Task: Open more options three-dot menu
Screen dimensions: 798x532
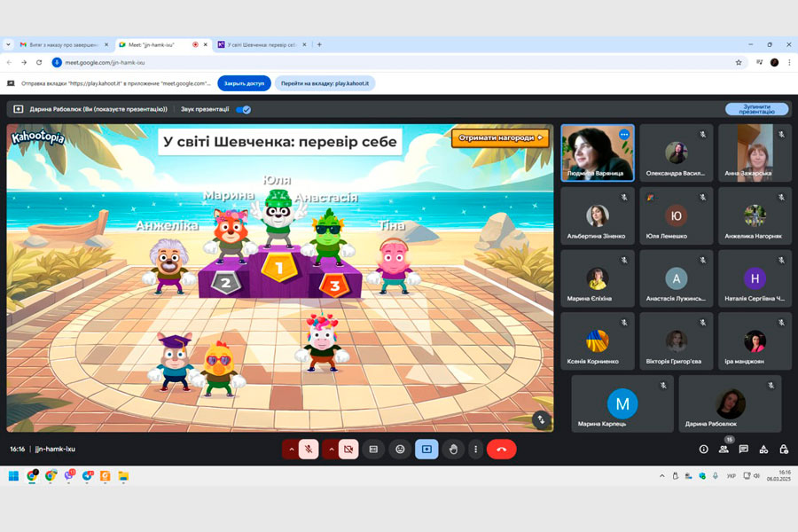Action: [475, 449]
